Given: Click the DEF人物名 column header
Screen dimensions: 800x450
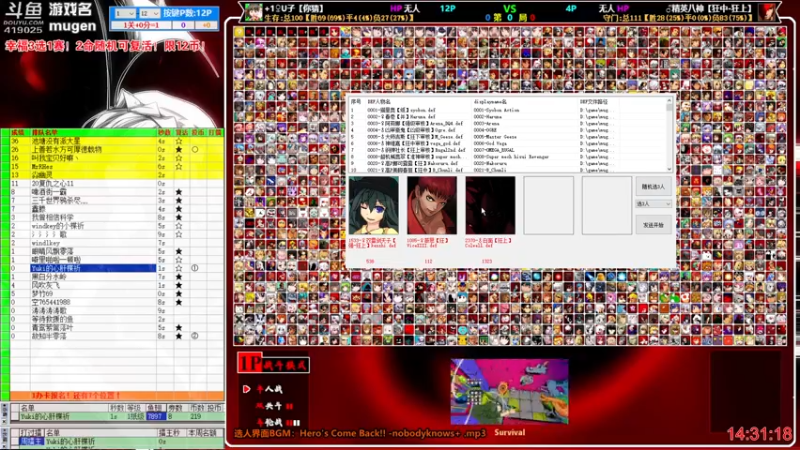Looking at the screenshot, I should tap(379, 102).
